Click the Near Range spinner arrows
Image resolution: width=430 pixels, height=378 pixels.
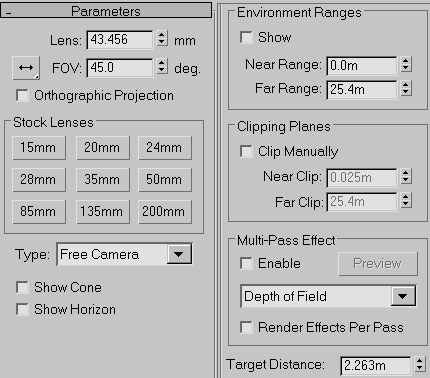[405, 64]
